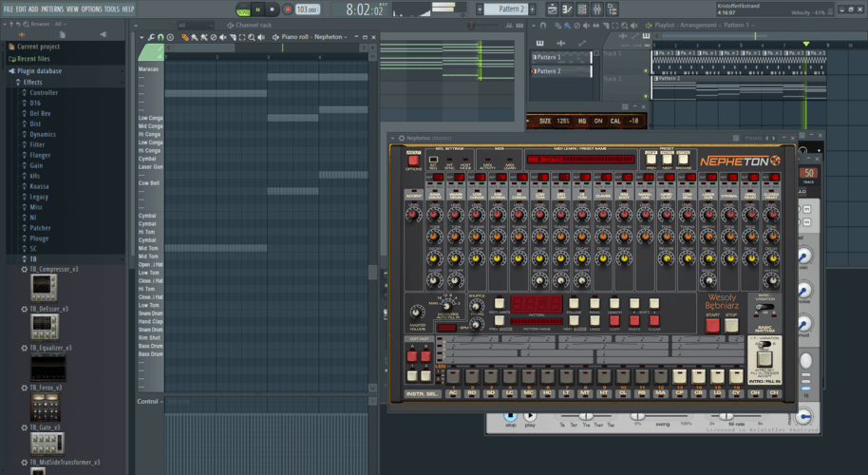This screenshot has width=868, height=475.
Task: Select the Draw tool in Playlist toolbar
Action: point(557,26)
